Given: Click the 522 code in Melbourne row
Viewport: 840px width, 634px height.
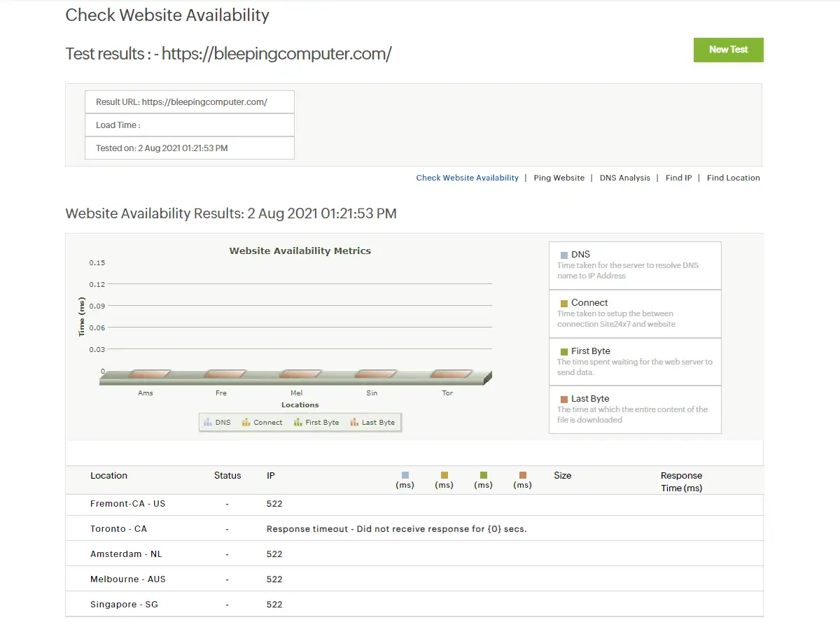Looking at the screenshot, I should coord(274,579).
